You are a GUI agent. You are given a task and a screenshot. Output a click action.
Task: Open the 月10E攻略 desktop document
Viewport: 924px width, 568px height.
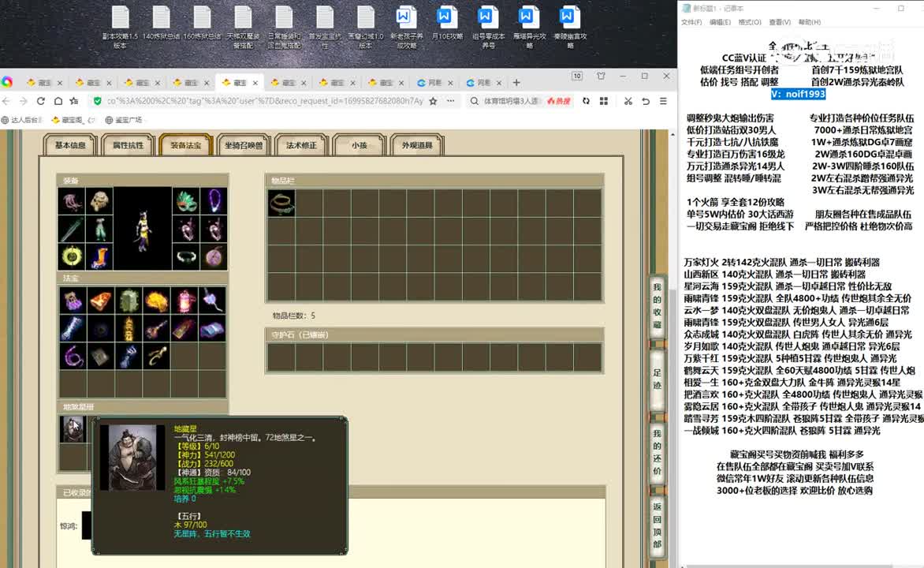[447, 24]
